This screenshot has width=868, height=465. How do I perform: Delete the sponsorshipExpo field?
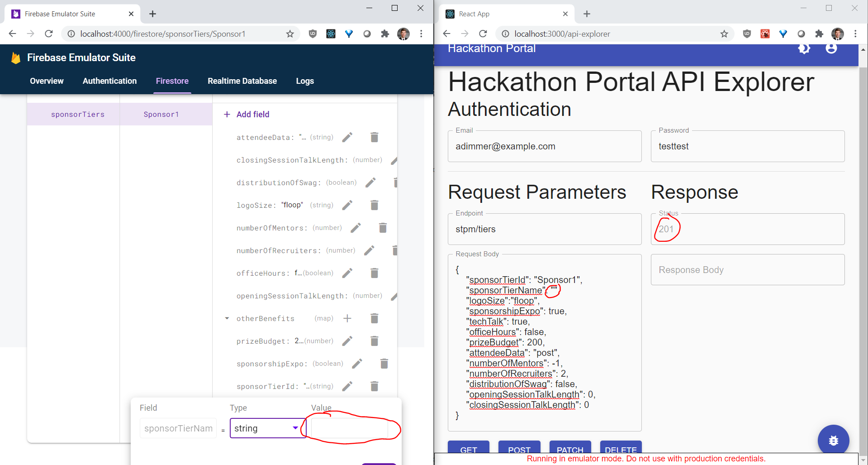[x=384, y=364]
